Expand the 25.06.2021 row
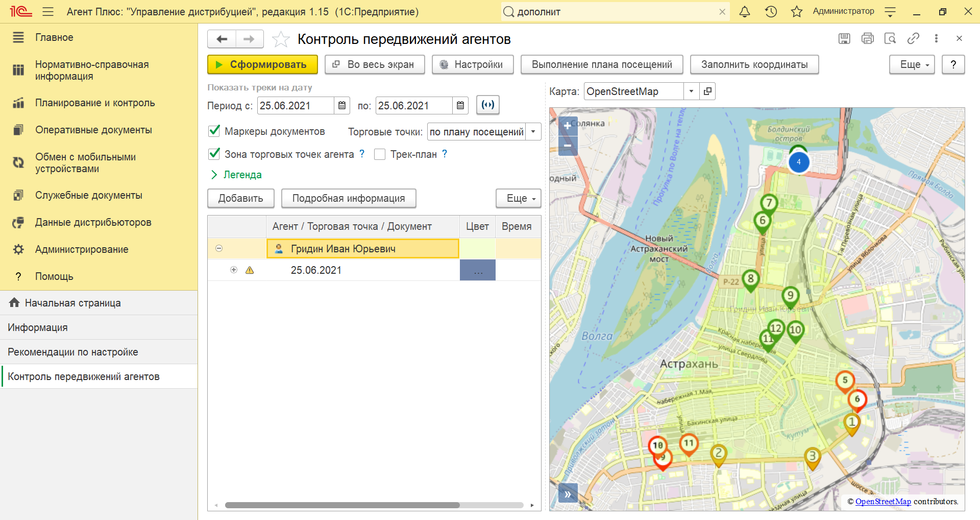Image resolution: width=980 pixels, height=520 pixels. pos(234,270)
